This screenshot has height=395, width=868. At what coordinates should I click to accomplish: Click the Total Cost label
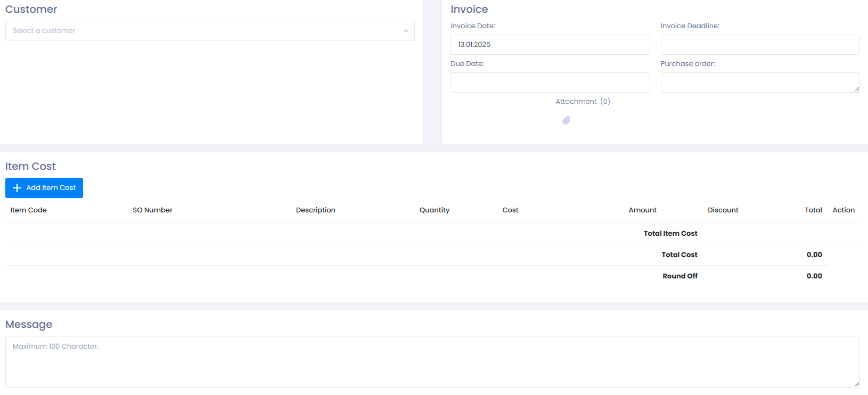coord(679,255)
